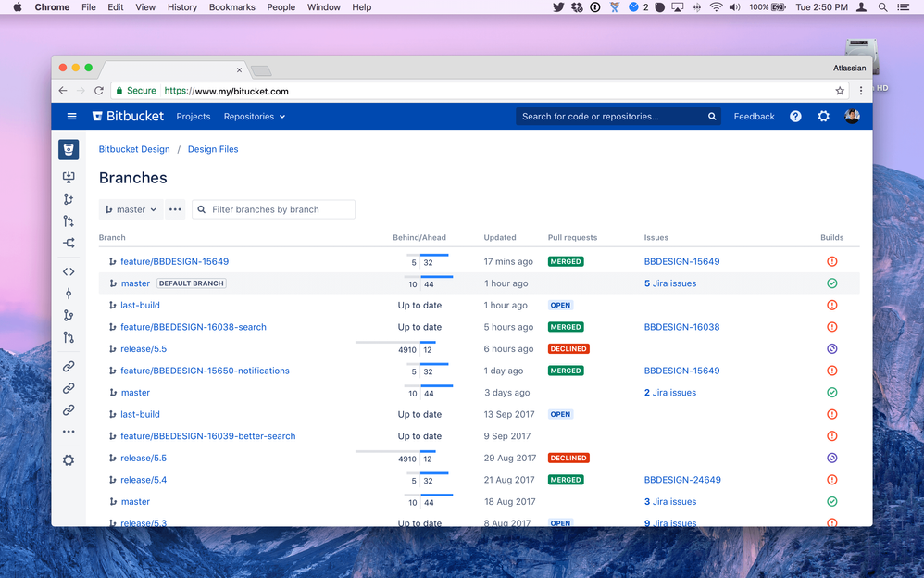
Task: Open the repository settings gear in sidebar
Action: (x=69, y=460)
